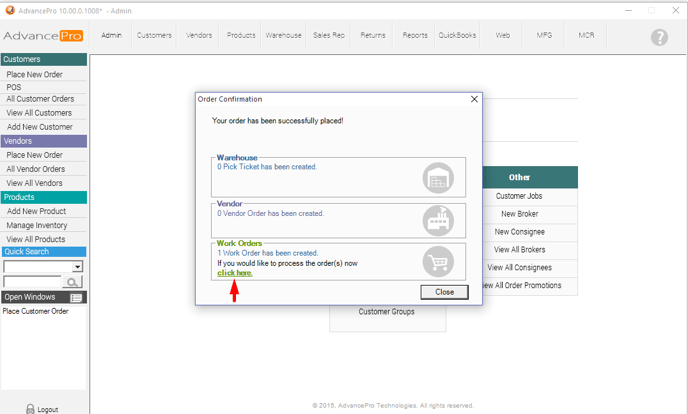
Task: Click the Work Orders cart icon
Action: pos(438,261)
